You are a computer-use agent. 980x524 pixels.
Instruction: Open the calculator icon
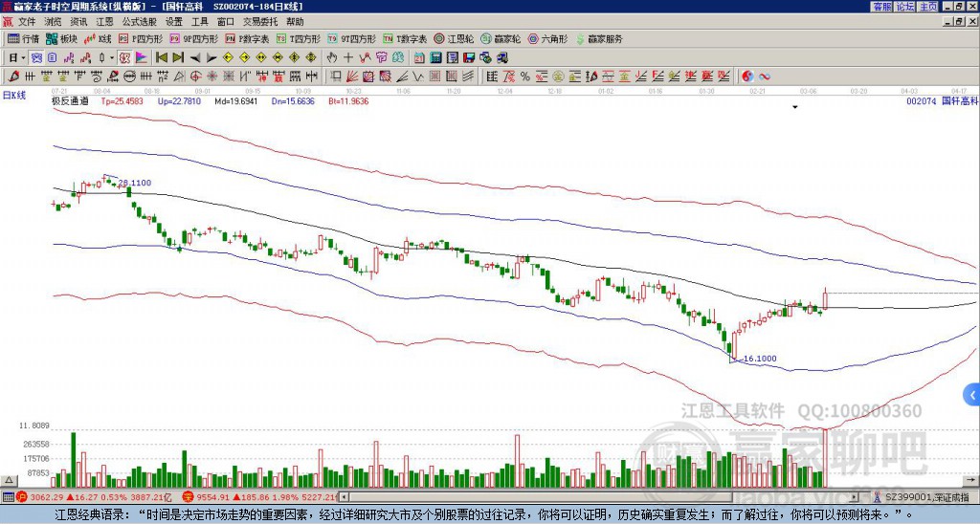pyautogui.click(x=435, y=58)
